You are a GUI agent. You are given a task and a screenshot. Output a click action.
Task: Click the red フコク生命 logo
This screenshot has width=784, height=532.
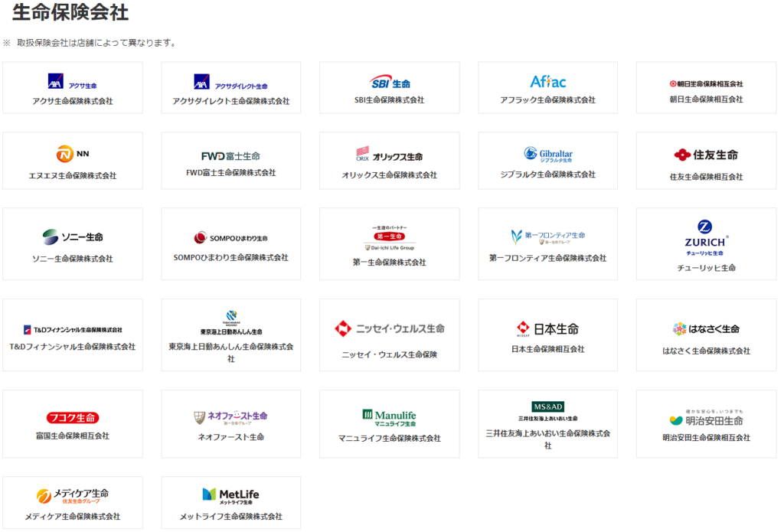tap(73, 417)
